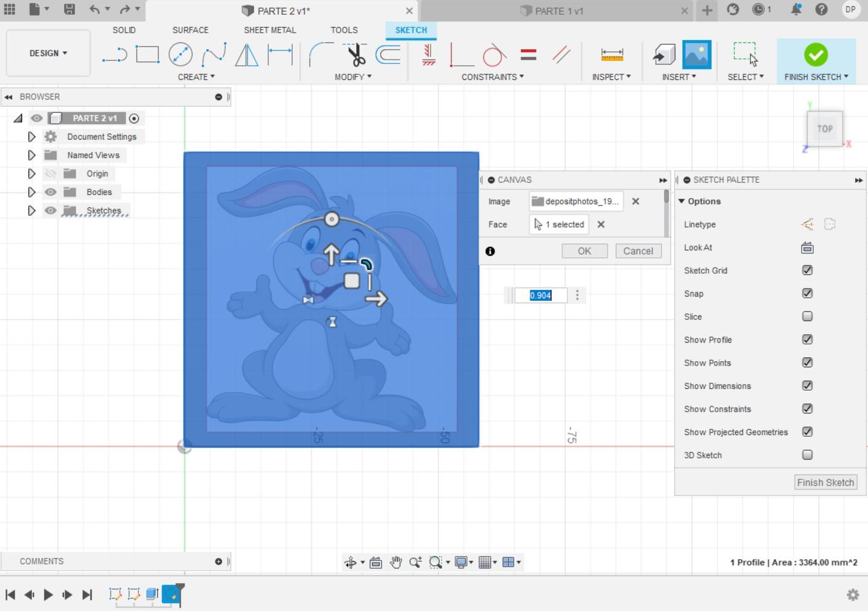This screenshot has width=868, height=611.
Task: Toggle the Show Constraints checkbox
Action: coord(807,409)
